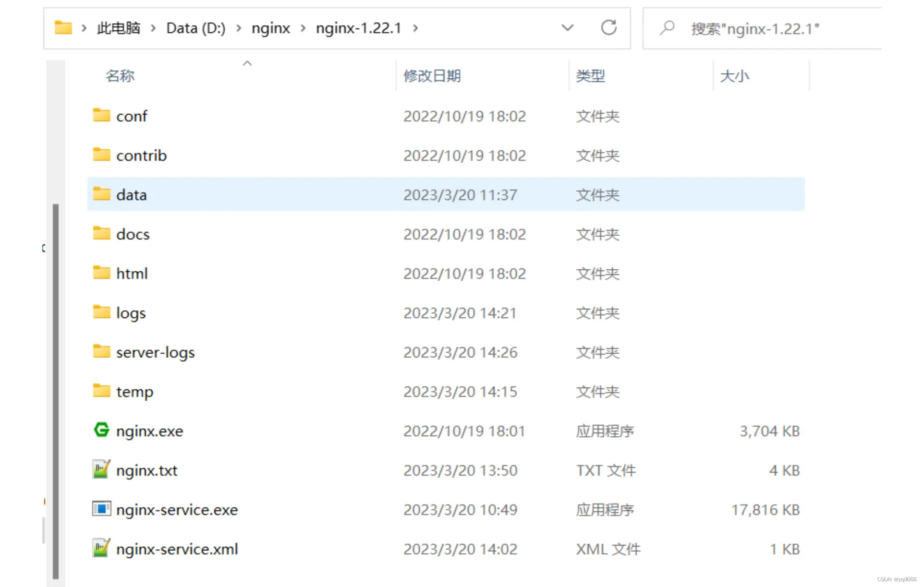Image resolution: width=924 pixels, height=587 pixels.
Task: Expand the chevron after nginx breadcrumb
Action: [303, 28]
